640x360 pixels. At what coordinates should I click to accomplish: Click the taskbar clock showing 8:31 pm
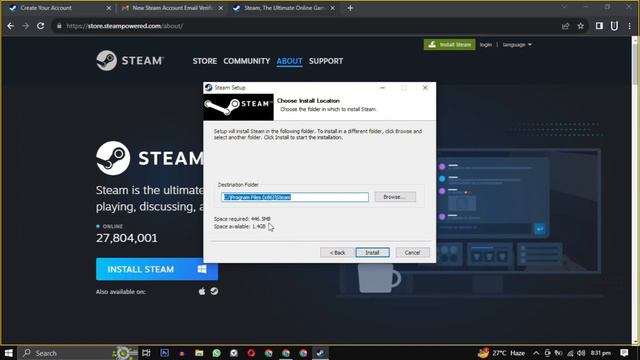[600, 353]
